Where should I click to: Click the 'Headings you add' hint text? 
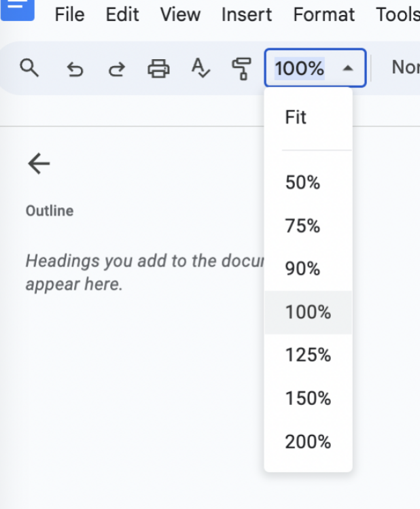pyautogui.click(x=145, y=273)
